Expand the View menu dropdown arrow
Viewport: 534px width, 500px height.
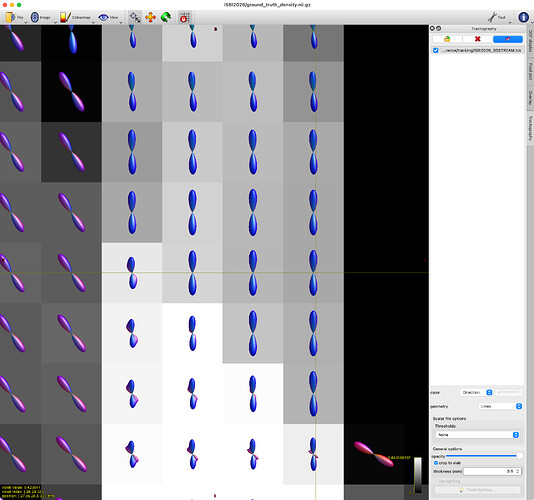click(x=121, y=22)
